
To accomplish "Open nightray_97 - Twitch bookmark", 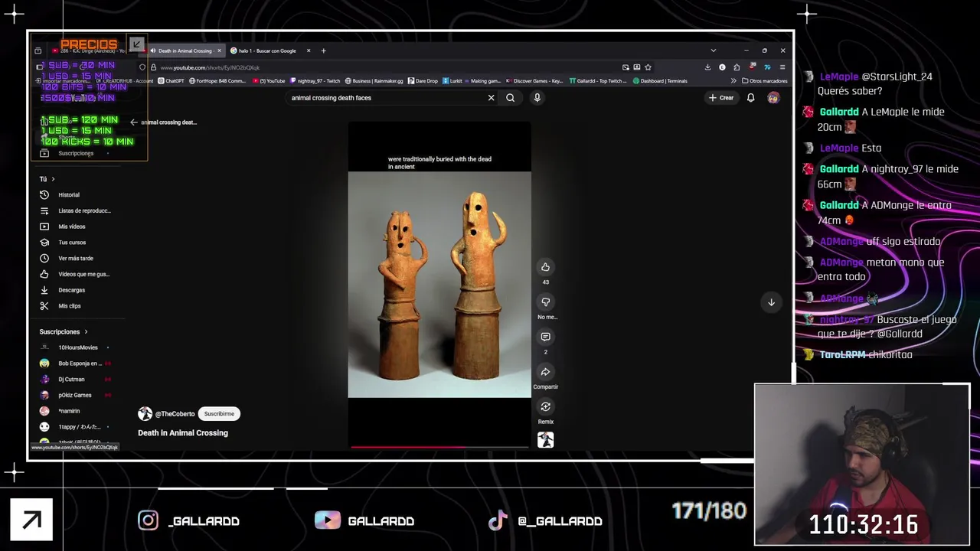I will [315, 81].
